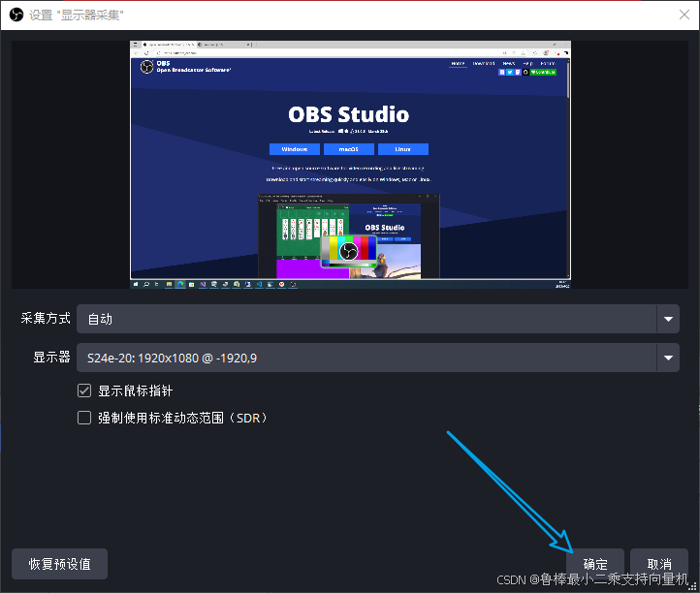Click the display capture preview image
This screenshot has height=593, width=700.
[350, 165]
